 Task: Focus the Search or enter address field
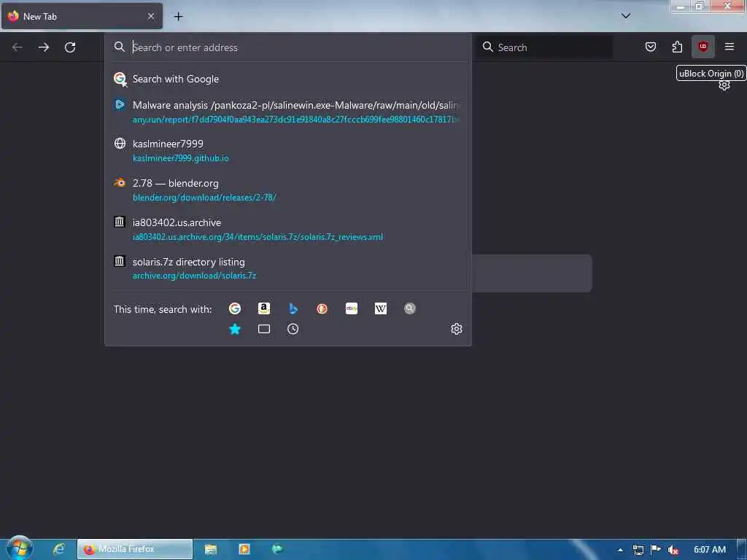pos(287,47)
